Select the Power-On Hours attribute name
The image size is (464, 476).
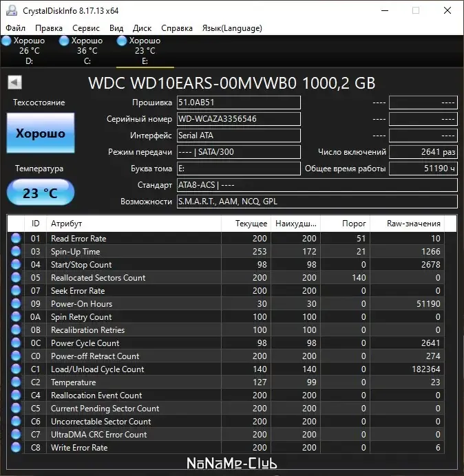coord(82,304)
